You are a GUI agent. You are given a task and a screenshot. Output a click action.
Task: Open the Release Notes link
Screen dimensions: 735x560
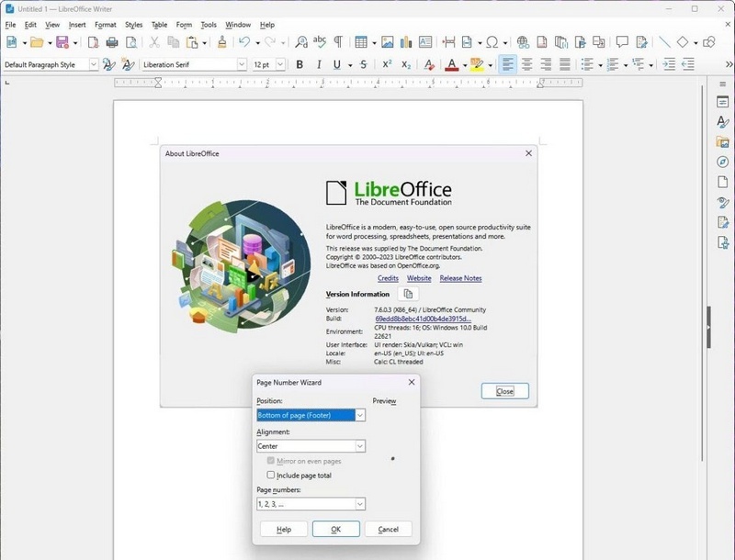coord(461,278)
